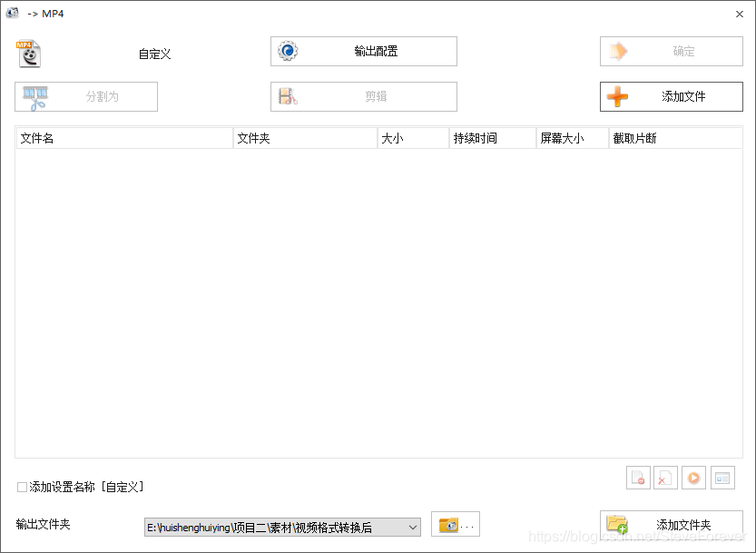This screenshot has height=553, width=756.
Task: Click the add folder icon on 添加文件夹 button
Action: [618, 525]
